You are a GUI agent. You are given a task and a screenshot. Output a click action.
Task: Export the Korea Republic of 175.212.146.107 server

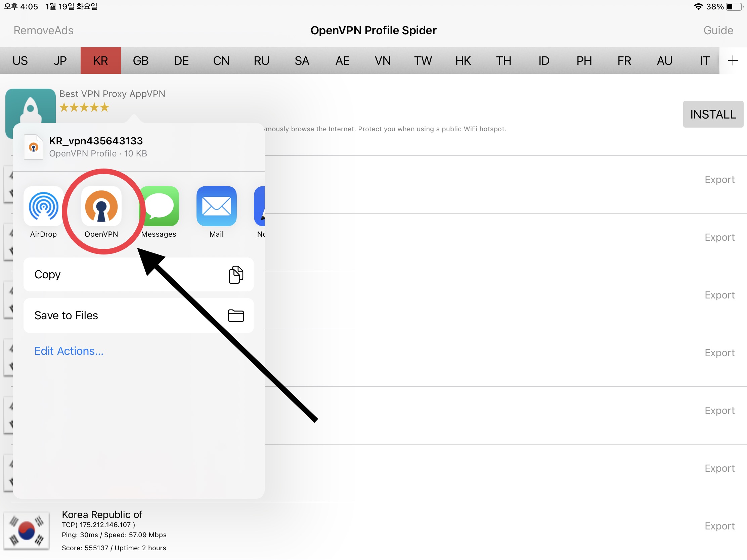719,526
